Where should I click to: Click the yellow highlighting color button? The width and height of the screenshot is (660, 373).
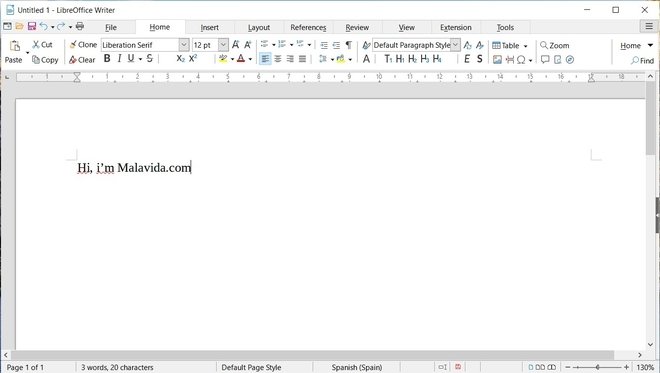pyautogui.click(x=223, y=59)
